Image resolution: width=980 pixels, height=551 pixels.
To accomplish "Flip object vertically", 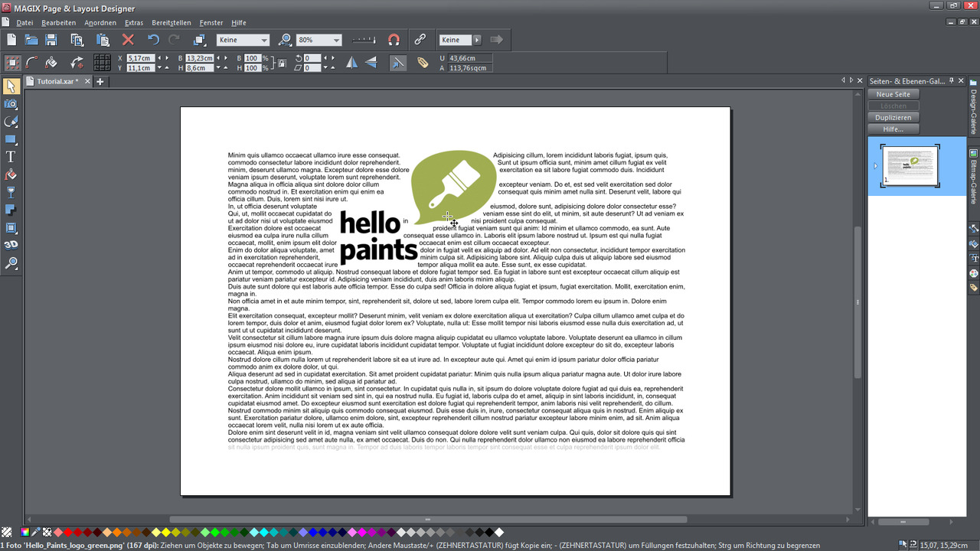I will tap(371, 63).
